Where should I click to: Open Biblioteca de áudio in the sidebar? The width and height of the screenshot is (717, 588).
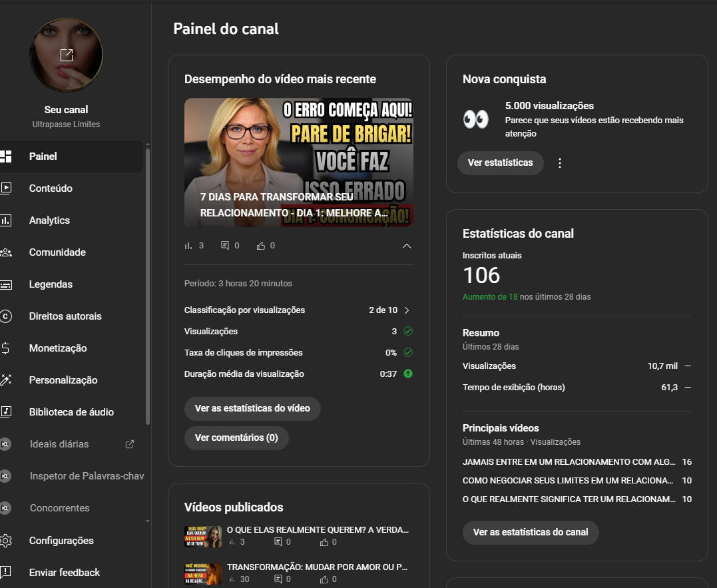click(x=71, y=412)
